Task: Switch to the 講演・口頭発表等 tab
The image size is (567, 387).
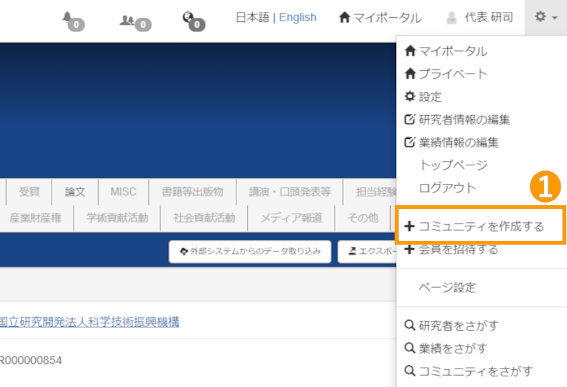Action: [290, 191]
